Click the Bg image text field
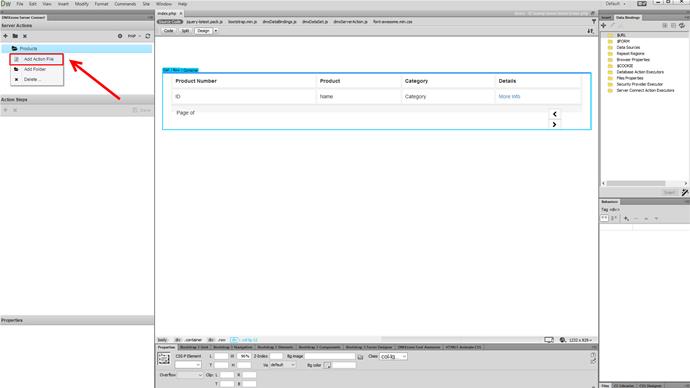The width and height of the screenshot is (690, 388). click(330, 356)
